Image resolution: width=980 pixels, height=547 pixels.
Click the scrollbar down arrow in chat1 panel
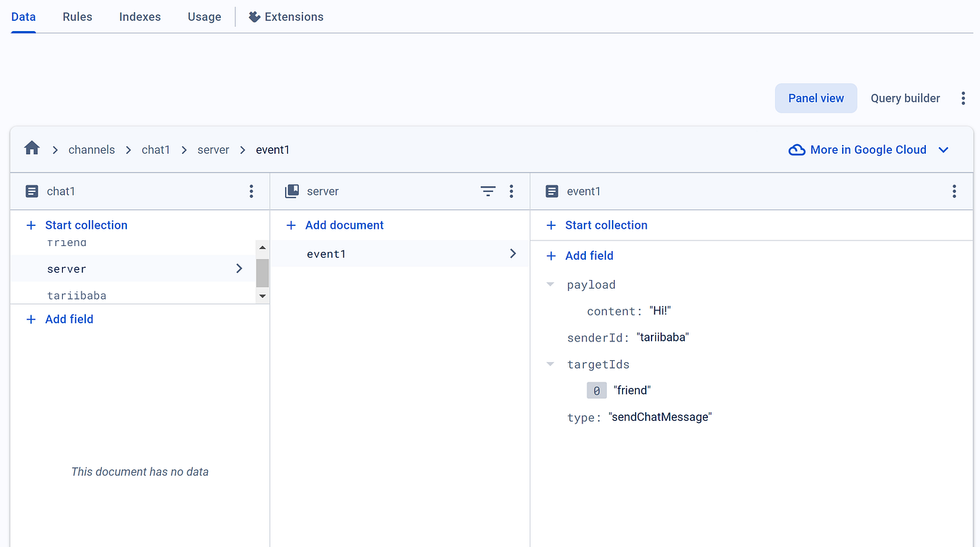262,296
